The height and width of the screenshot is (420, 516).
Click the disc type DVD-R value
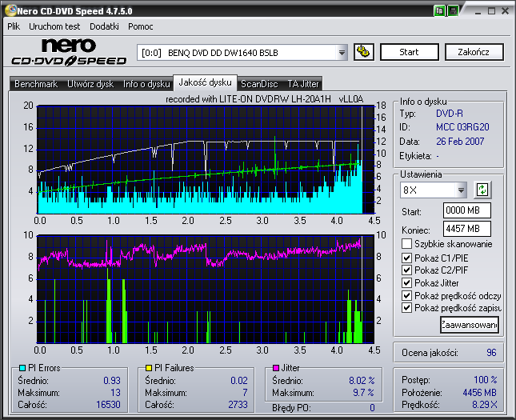click(x=449, y=114)
